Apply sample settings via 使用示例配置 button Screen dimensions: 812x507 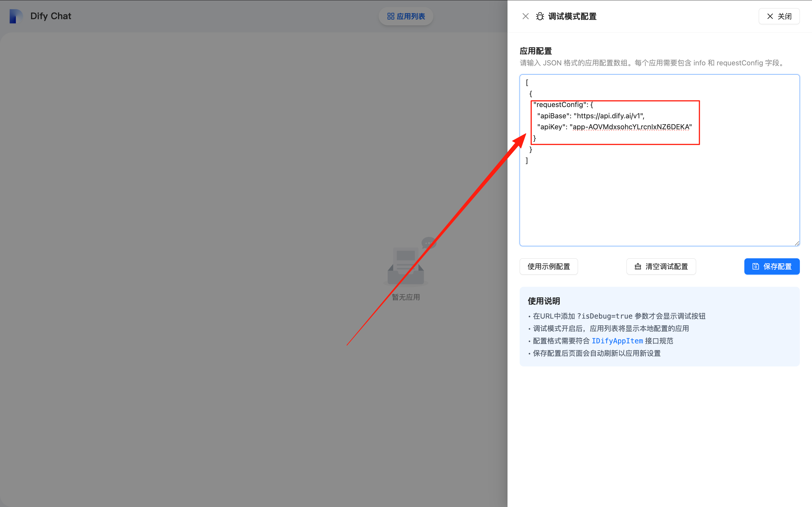pos(548,266)
